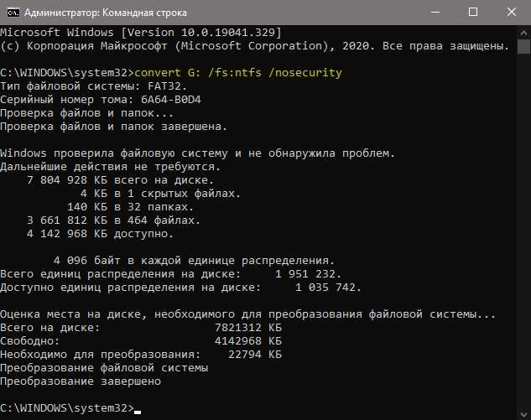Click the '4 142 968 КБ доступно.' line

(100, 234)
